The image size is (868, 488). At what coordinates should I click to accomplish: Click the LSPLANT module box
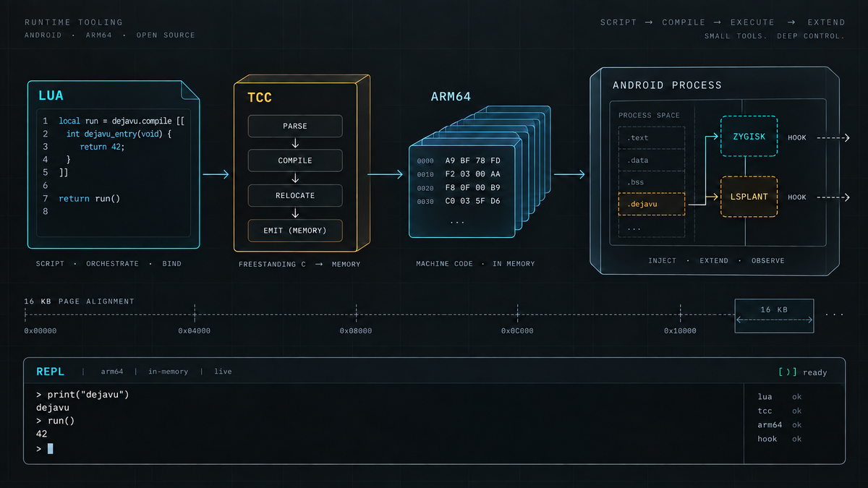(749, 197)
